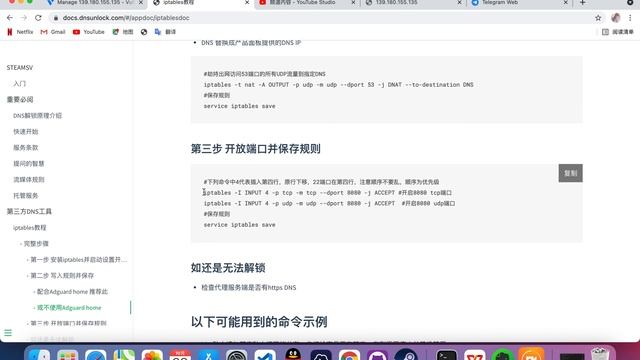Open Trash in the dock
The height and width of the screenshot is (360, 640).
(x=600, y=354)
